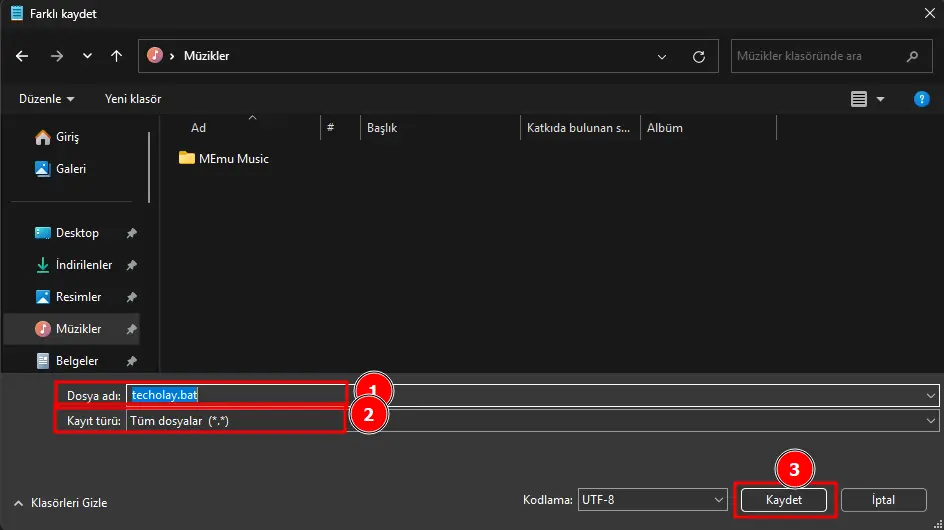Click the music note icon in address bar
This screenshot has height=530, width=944.
(x=155, y=55)
